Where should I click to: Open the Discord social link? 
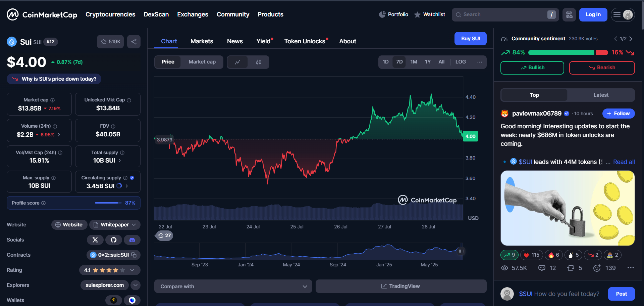132,240
